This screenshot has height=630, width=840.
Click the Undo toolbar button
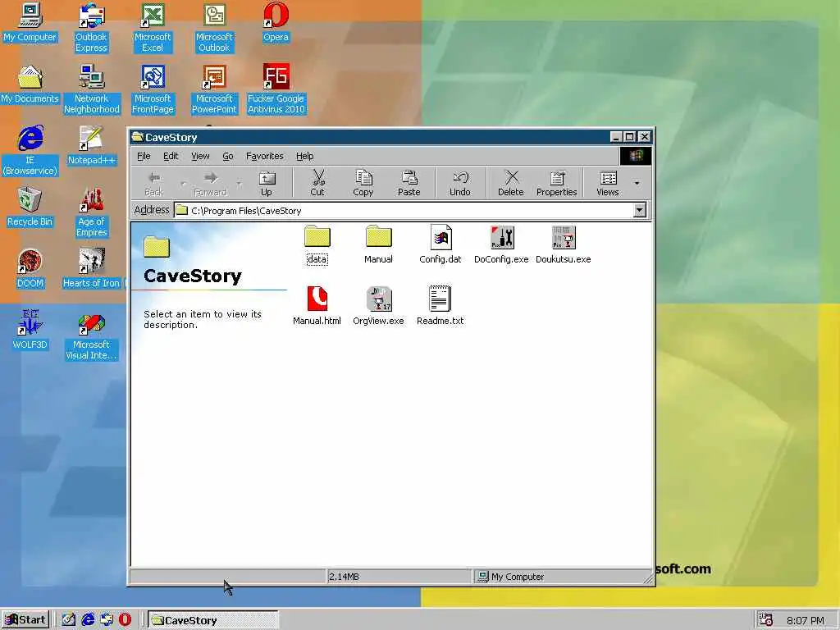[x=459, y=184]
